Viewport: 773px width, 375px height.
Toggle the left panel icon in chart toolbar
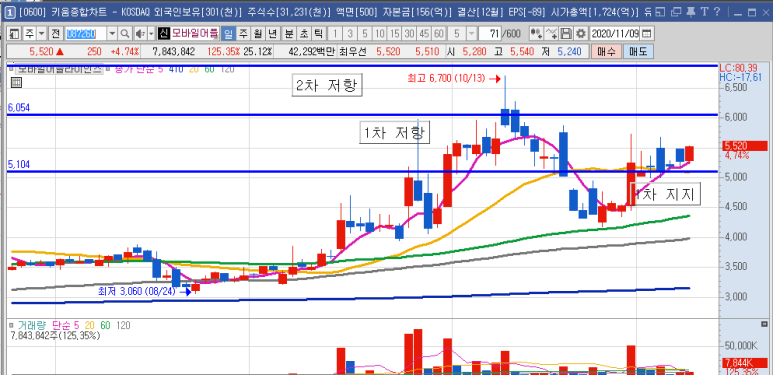[15, 34]
